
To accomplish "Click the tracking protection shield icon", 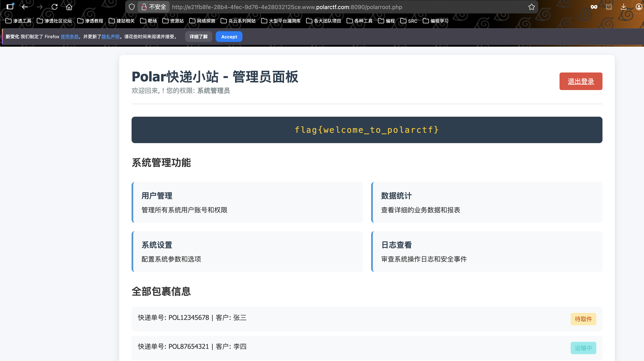I will pos(132,7).
